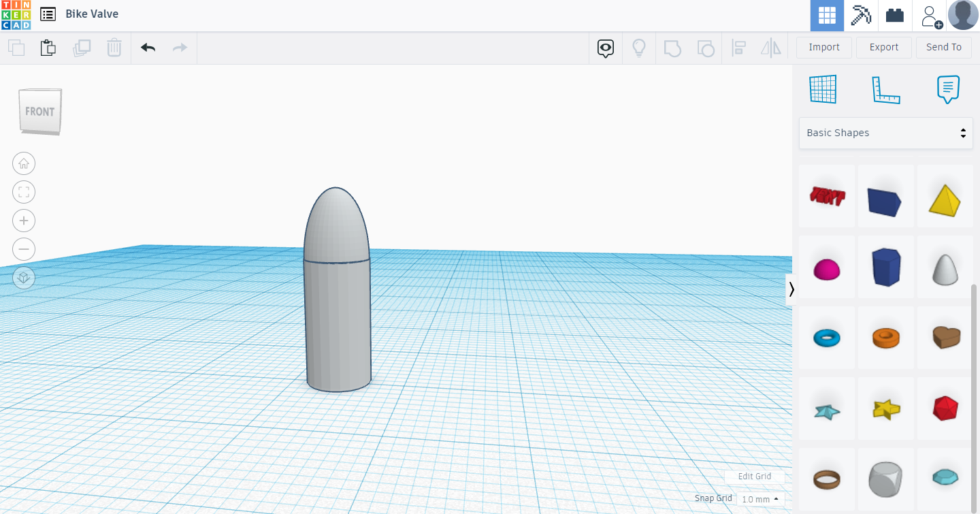Click the Show all lightbulb icon
The height and width of the screenshot is (514, 980).
coord(639,48)
